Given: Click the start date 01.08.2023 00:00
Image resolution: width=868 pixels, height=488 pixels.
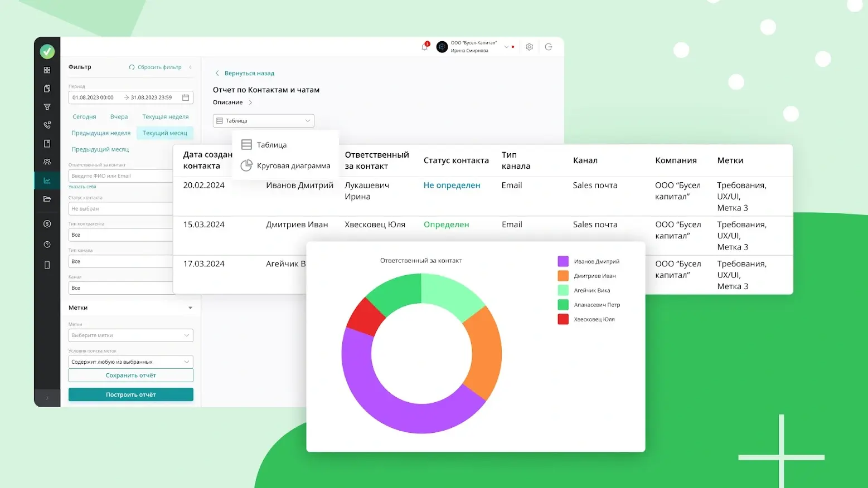Looking at the screenshot, I should pyautogui.click(x=93, y=97).
